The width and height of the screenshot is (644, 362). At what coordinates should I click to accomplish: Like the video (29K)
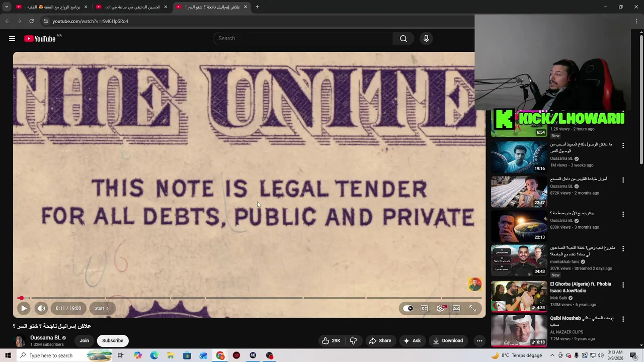pos(331,340)
